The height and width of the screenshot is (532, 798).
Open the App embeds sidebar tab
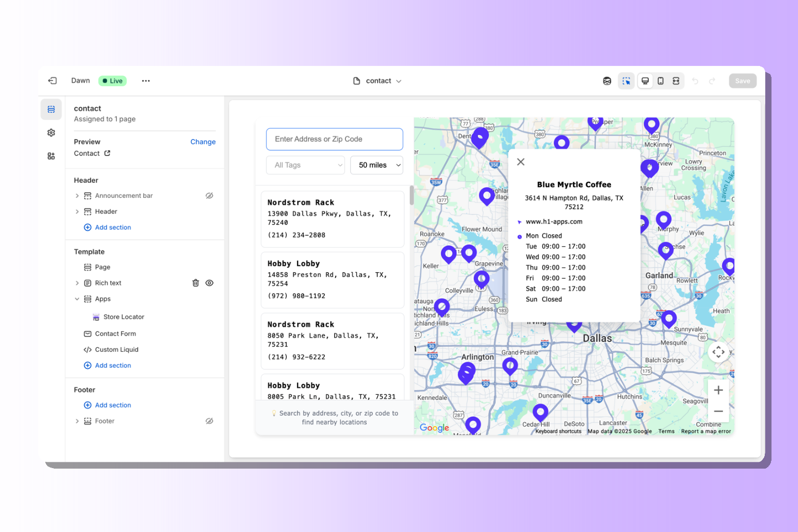click(x=51, y=156)
